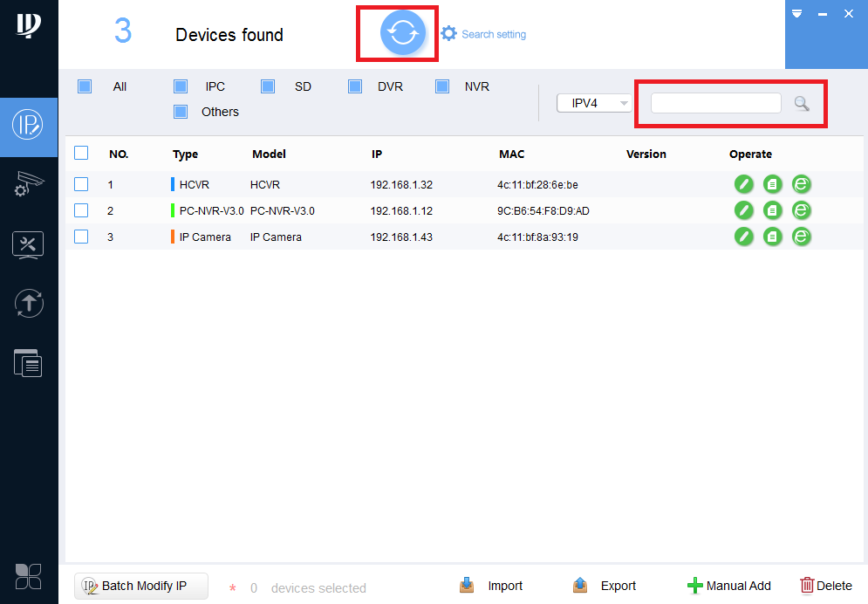Select the checkbox for device number 1

(81, 184)
